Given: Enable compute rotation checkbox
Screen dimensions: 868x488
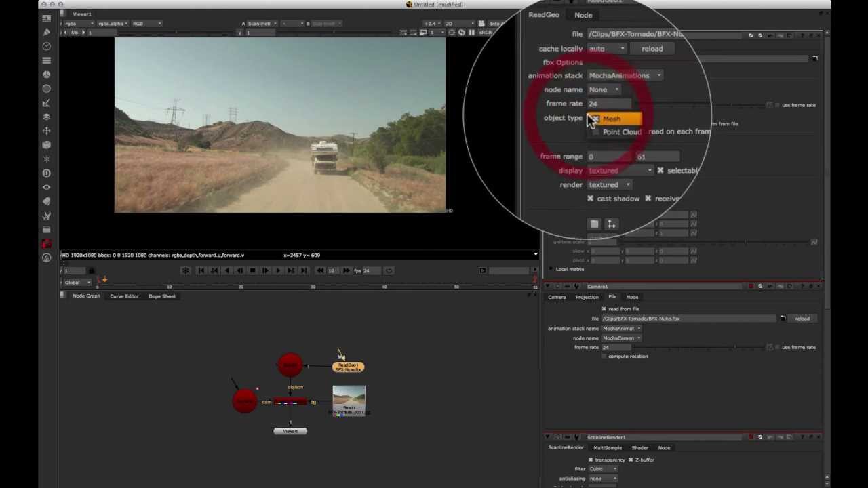Looking at the screenshot, I should click(604, 356).
